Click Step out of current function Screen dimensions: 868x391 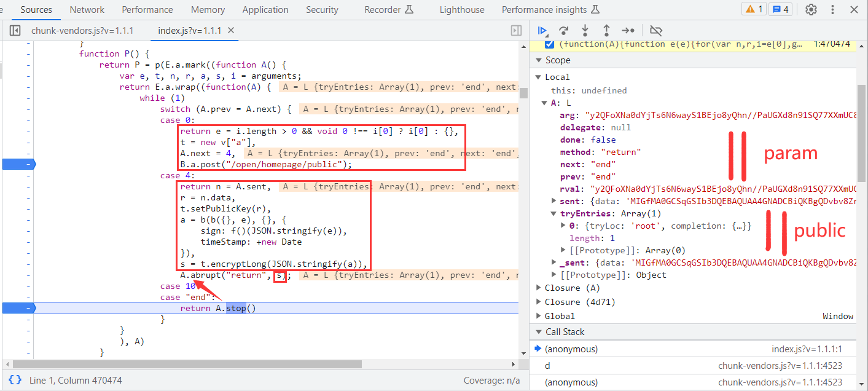[606, 30]
